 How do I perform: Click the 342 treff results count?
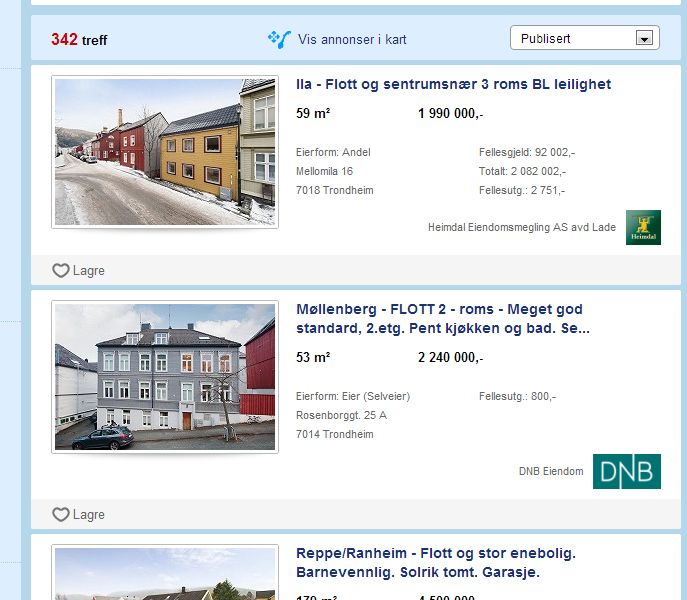coord(79,40)
